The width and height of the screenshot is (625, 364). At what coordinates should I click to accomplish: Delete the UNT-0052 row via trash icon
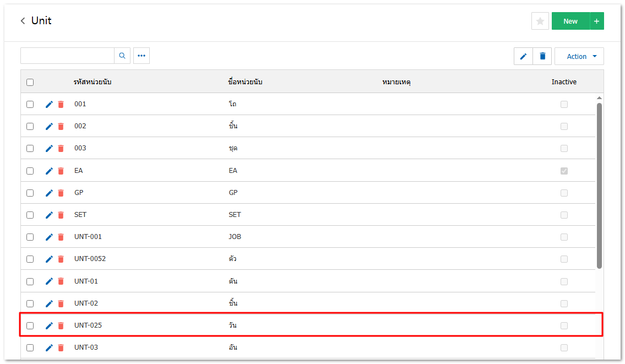coord(61,259)
